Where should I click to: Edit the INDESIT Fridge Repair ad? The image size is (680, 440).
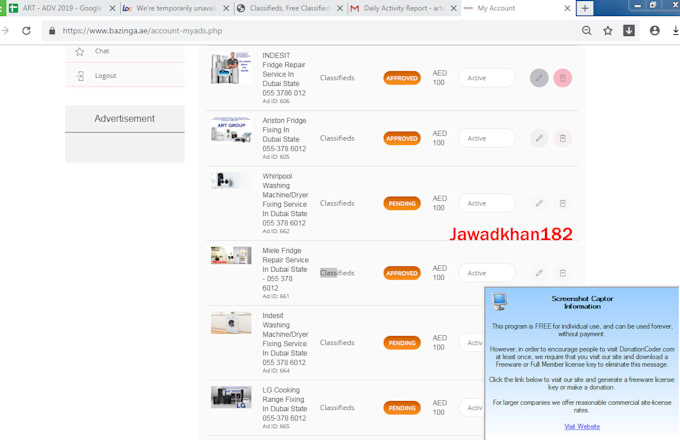pos(539,78)
